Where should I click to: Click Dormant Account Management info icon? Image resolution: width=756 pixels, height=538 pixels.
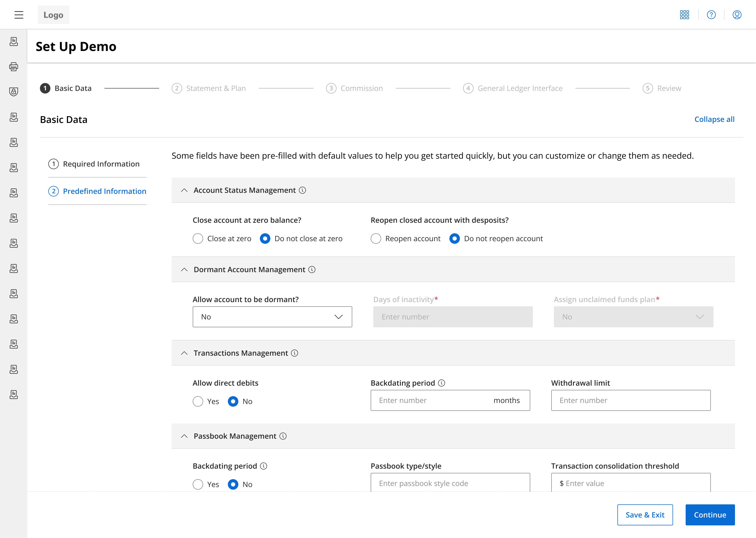coord(312,269)
